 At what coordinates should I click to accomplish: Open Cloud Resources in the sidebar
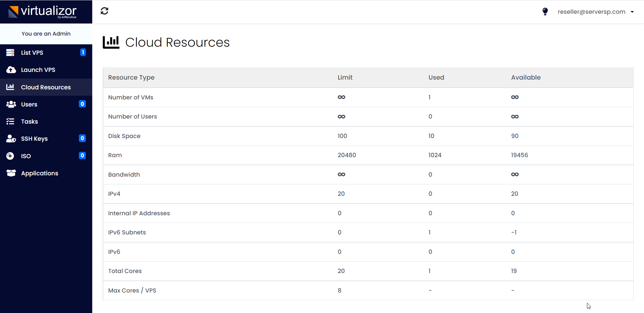[x=46, y=87]
